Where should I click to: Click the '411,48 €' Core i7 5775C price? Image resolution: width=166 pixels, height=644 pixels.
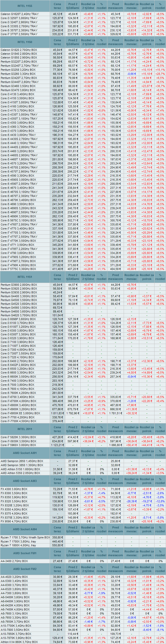click(x=58, y=269)
